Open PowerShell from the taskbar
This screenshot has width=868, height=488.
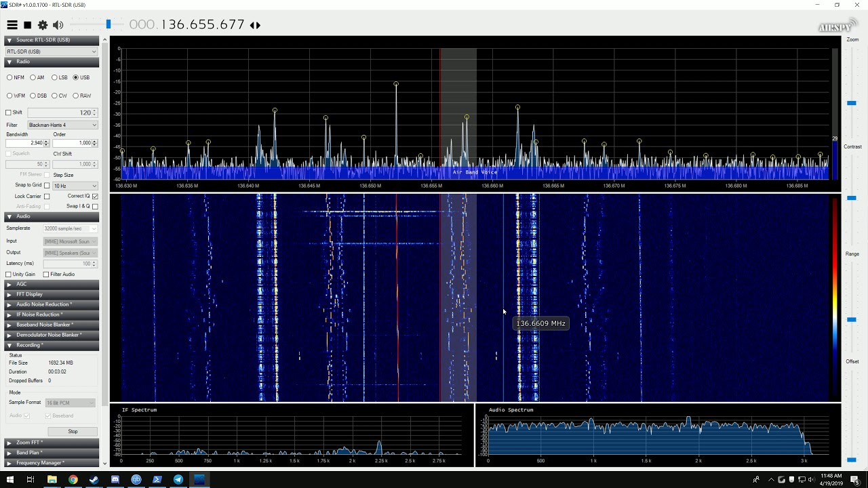coord(157,479)
